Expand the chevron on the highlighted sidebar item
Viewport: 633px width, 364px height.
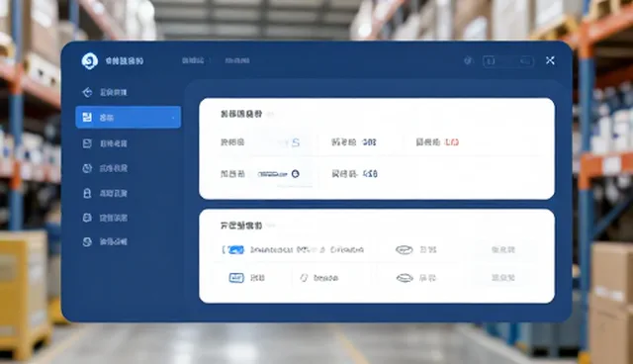173,118
